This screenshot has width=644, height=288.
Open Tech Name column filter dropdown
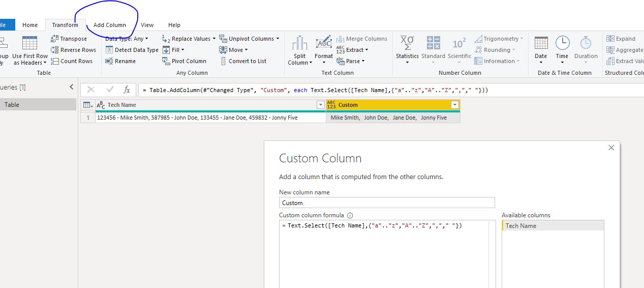(320, 105)
